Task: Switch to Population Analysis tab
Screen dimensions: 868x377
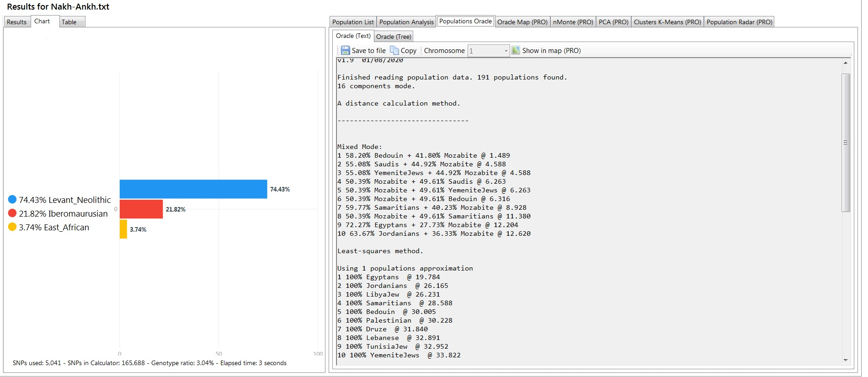Action: [x=406, y=22]
